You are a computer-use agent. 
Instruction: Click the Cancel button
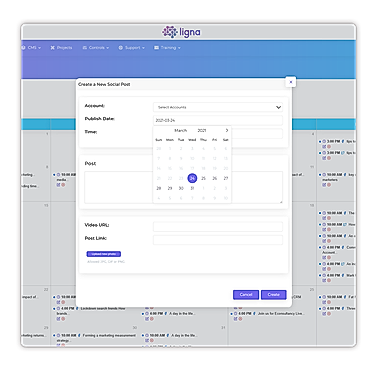[x=246, y=294]
